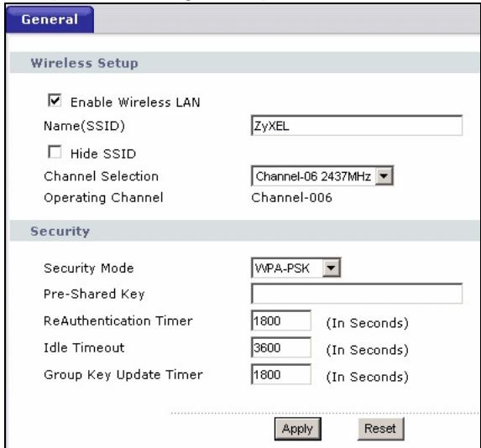Select the ReAuthentication Timer input box

coord(281,320)
